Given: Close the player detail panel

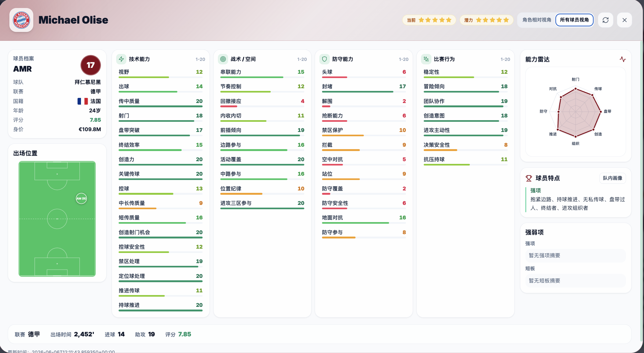Looking at the screenshot, I should 624,20.
